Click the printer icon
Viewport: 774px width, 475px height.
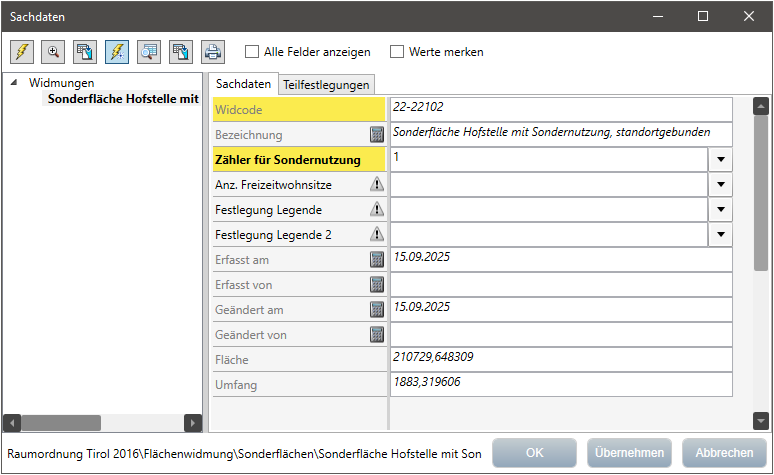click(x=213, y=52)
